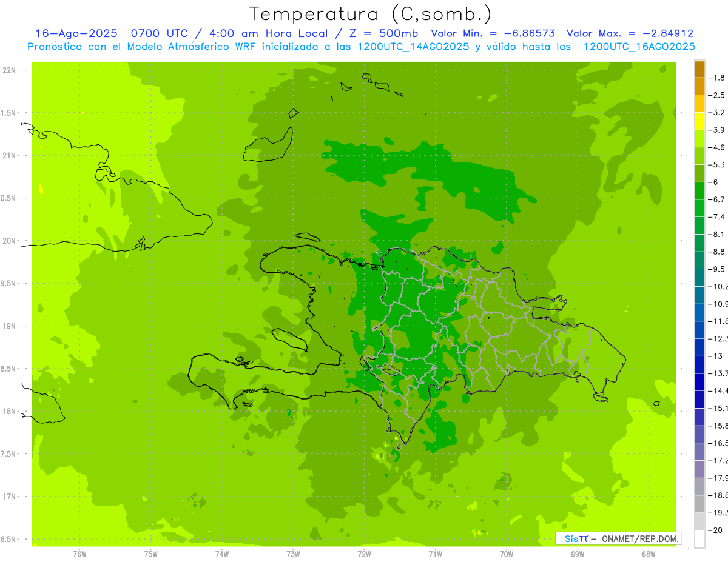Click the '-7.4' colorbar value
The width and height of the screenshot is (728, 562).
[717, 217]
